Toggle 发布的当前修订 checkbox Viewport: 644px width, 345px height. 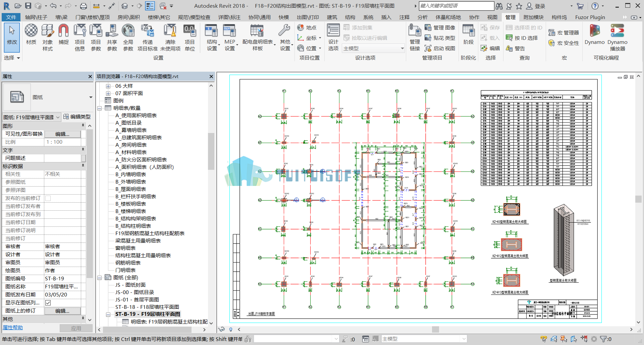[x=48, y=198]
